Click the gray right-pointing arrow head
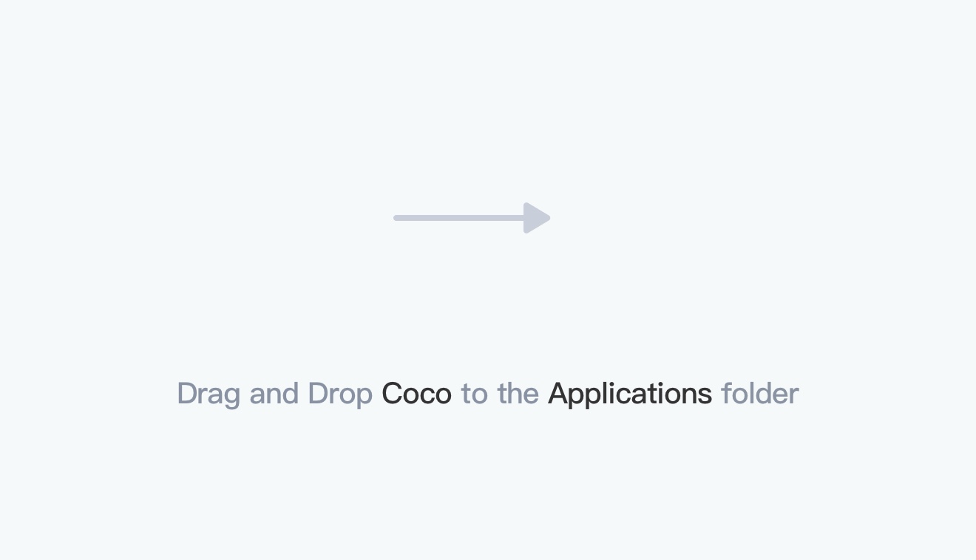Screen dimensions: 976x560 [x=536, y=218]
